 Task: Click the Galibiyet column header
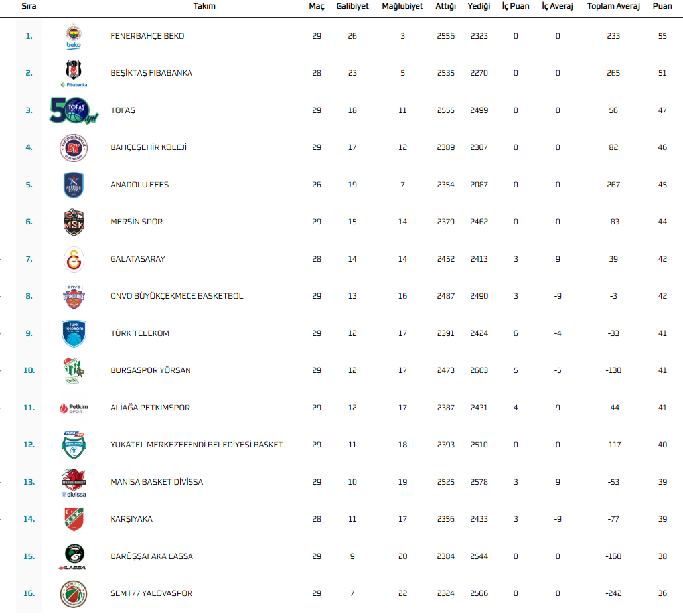click(x=352, y=7)
